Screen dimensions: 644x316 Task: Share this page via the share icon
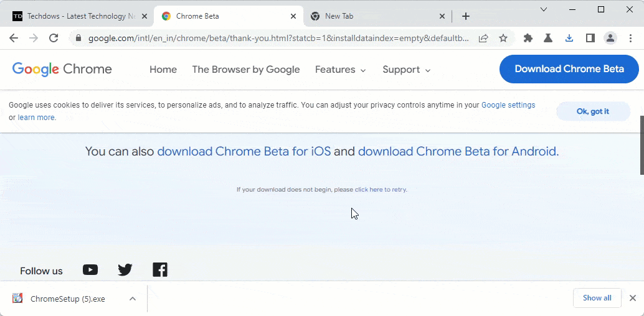click(483, 38)
